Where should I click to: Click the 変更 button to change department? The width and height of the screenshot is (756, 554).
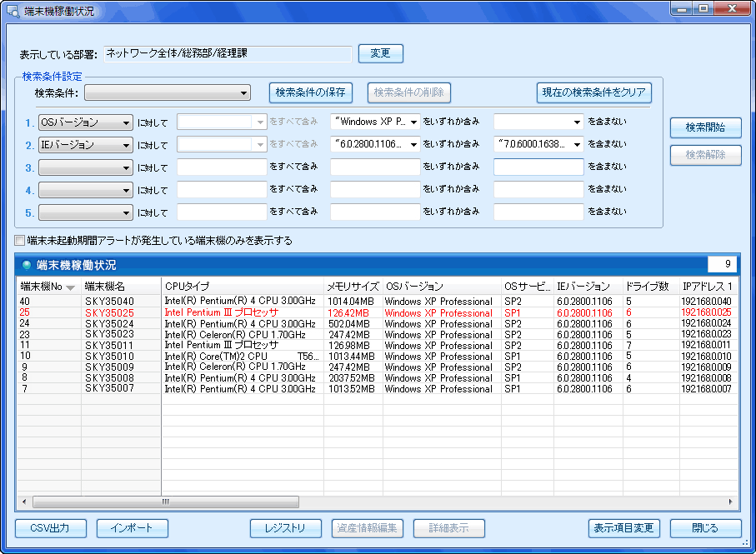(x=381, y=53)
